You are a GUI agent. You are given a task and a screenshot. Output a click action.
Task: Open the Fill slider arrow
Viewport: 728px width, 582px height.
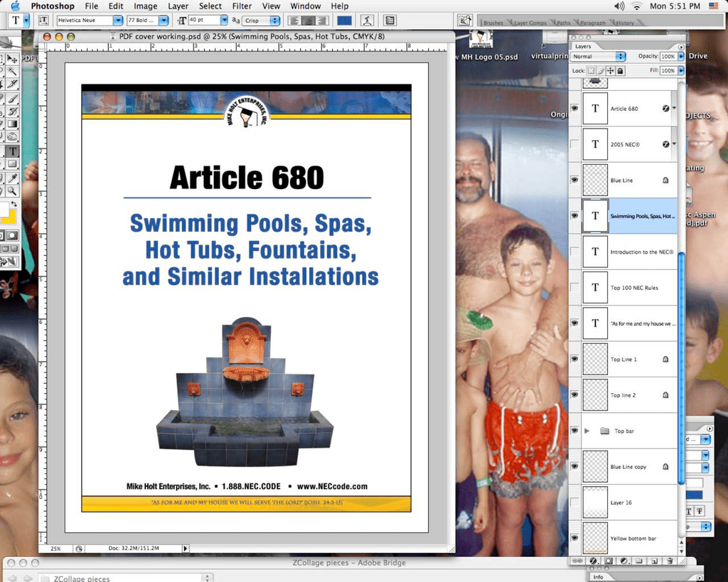(680, 70)
